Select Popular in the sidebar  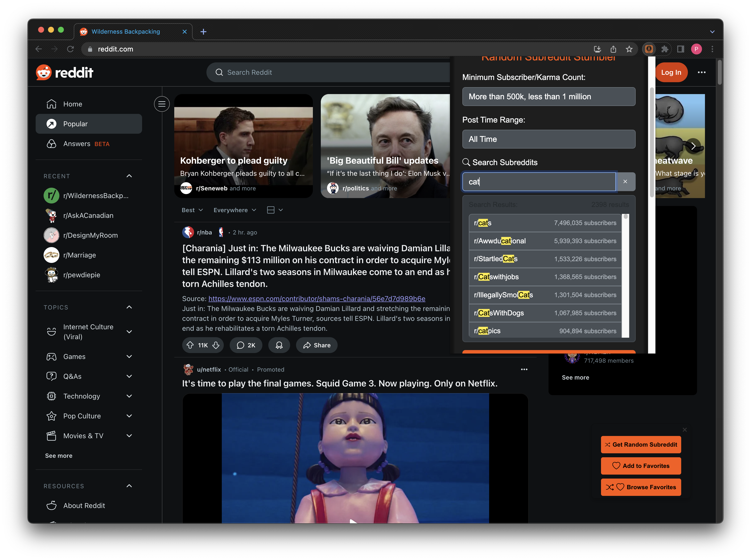click(x=89, y=124)
